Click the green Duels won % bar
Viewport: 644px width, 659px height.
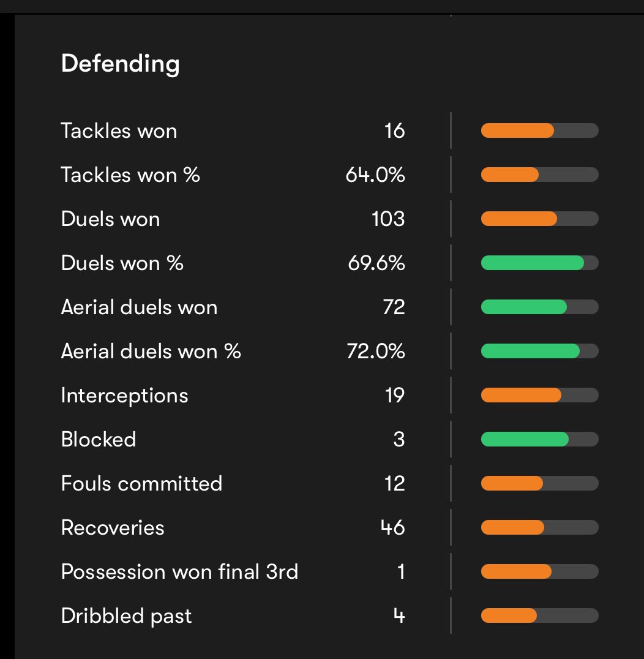point(532,263)
